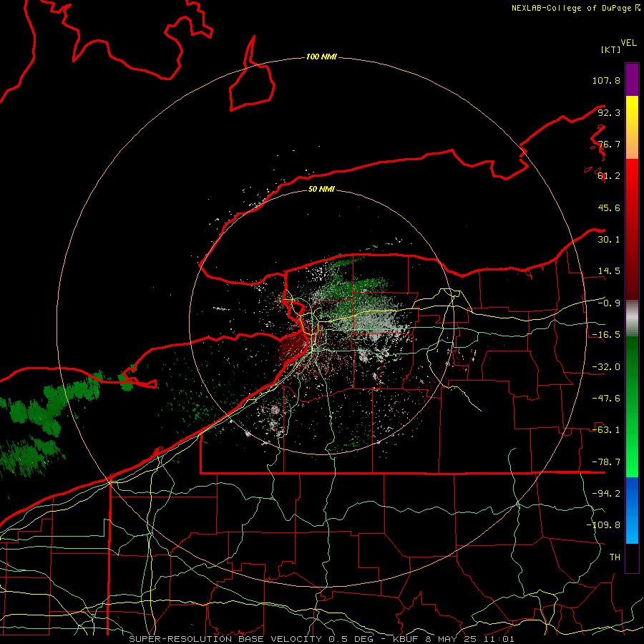Click the blue segment of the velocity color bar

632,510
